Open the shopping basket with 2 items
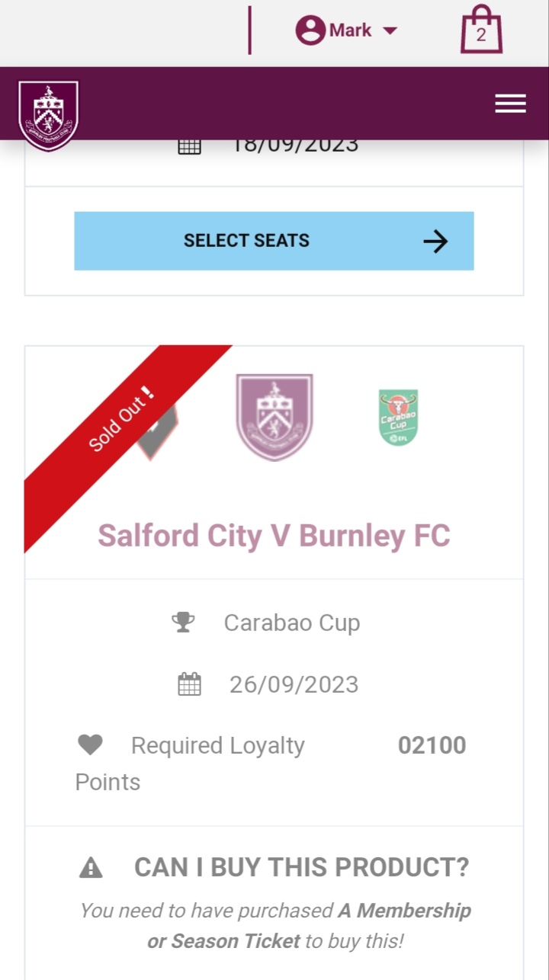The width and height of the screenshot is (549, 980). 481,30
